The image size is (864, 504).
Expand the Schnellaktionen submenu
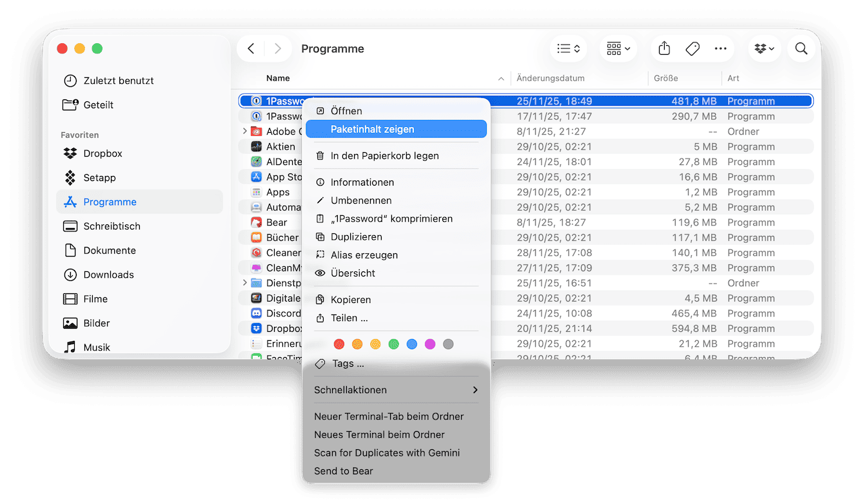396,390
